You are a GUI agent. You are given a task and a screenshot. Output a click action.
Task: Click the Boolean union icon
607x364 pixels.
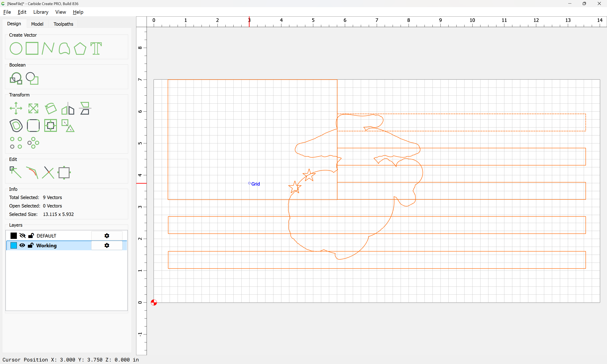(x=16, y=79)
